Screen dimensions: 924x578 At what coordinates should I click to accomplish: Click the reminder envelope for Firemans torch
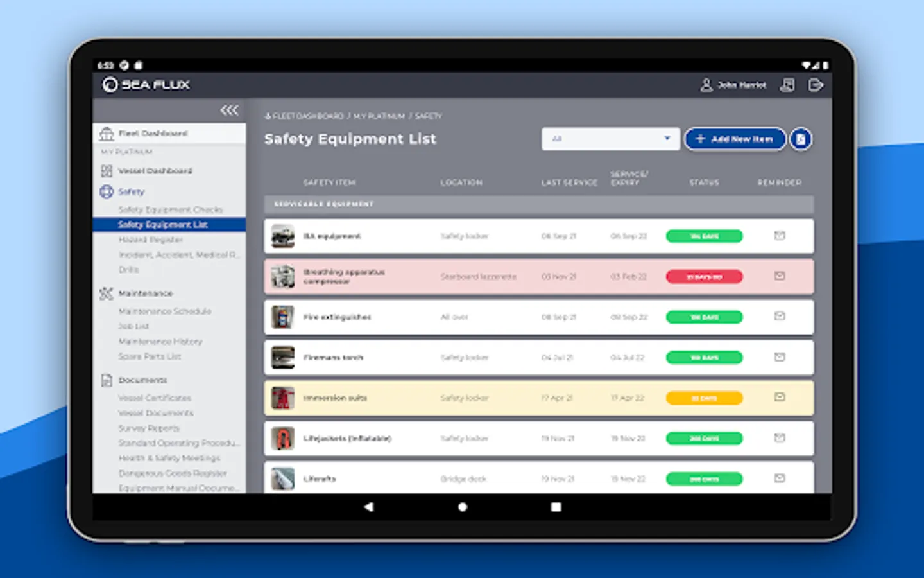780,356
